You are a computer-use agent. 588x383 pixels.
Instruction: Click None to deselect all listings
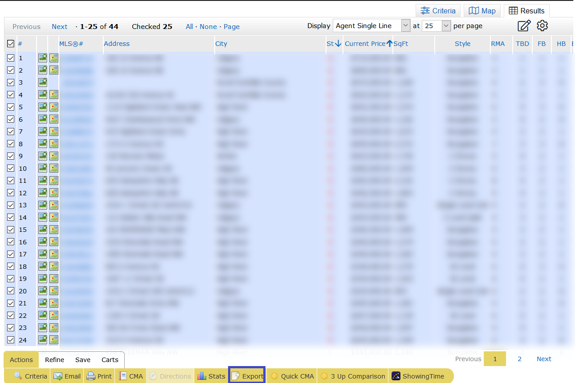[208, 26]
